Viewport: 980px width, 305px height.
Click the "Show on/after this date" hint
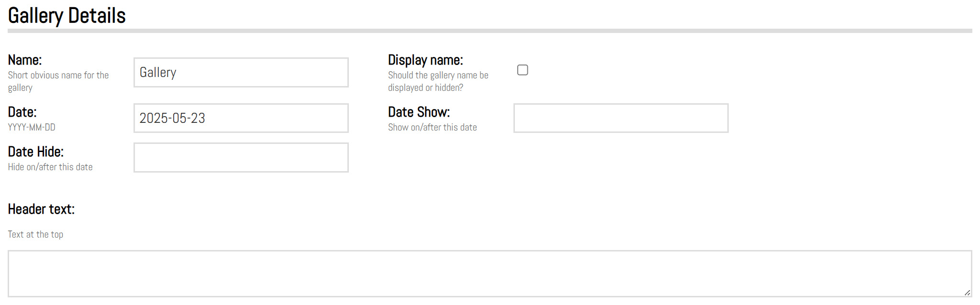tap(432, 128)
